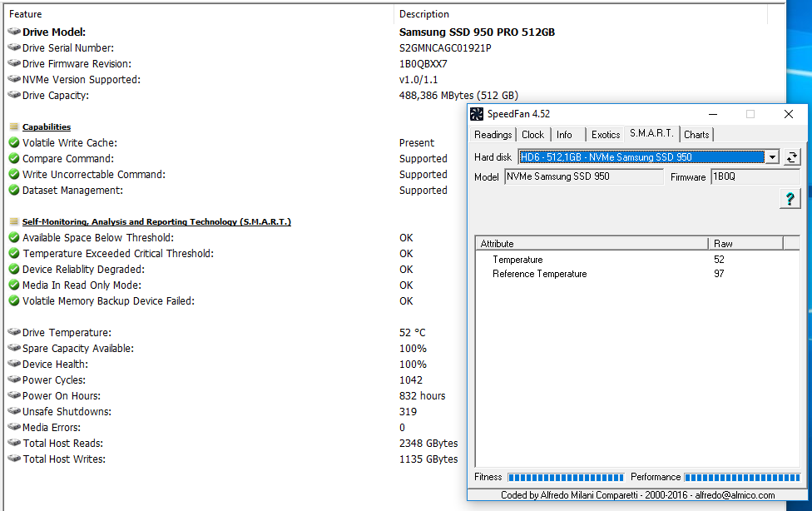Click the drive icon beside Power Cycles
Viewport: 812px width, 511px height.
[14, 380]
